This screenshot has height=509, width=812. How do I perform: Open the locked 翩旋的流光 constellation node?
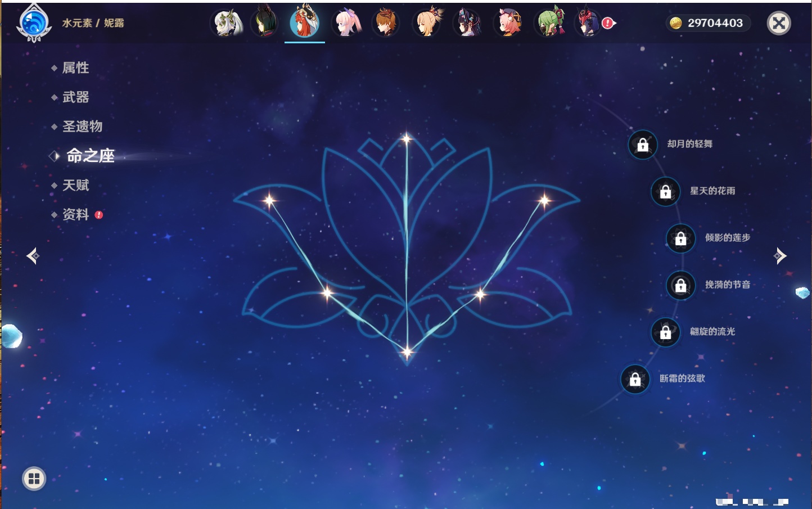(666, 332)
